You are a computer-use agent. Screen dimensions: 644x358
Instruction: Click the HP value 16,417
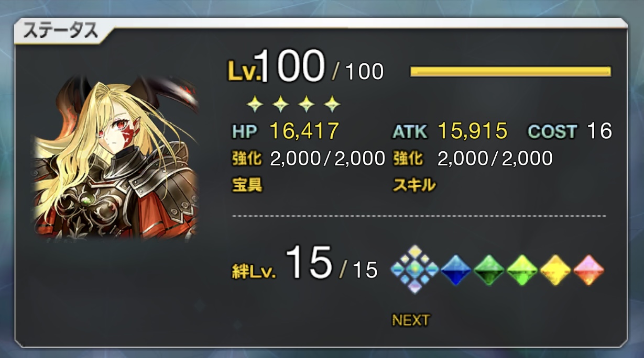pyautogui.click(x=304, y=131)
